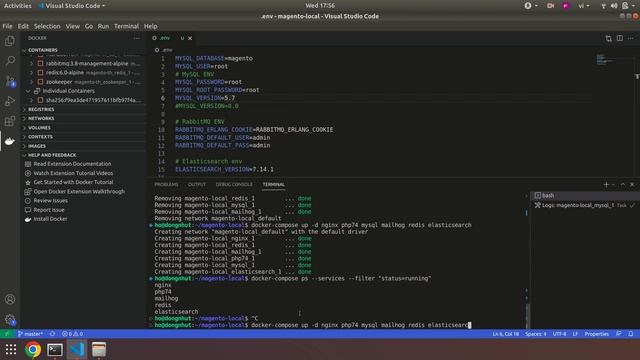Select the Terminal panel tab
The height and width of the screenshot is (360, 640).
[x=273, y=184]
